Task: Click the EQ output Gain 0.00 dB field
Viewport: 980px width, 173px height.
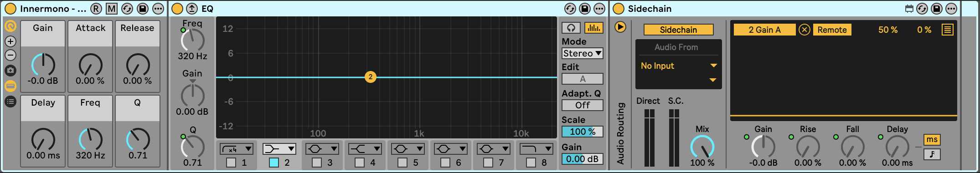Action: click(583, 159)
